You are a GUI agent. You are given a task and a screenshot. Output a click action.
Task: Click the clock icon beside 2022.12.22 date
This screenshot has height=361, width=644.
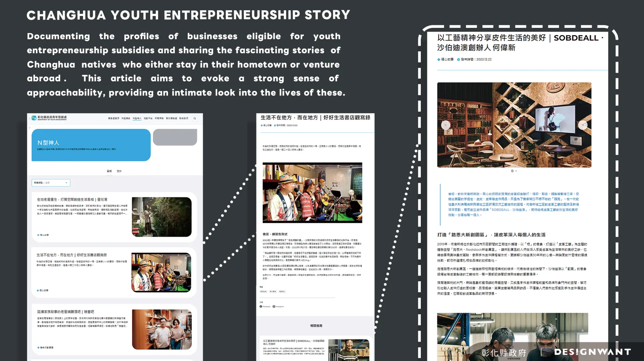459,59
